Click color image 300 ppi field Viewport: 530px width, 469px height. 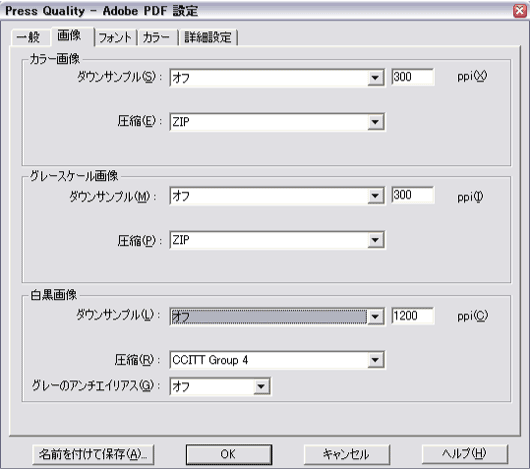(x=413, y=77)
